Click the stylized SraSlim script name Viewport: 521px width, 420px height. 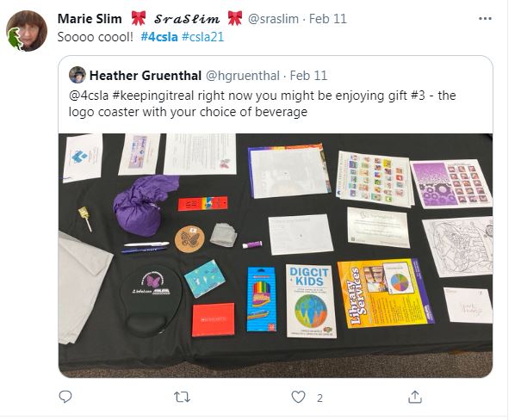pos(187,19)
